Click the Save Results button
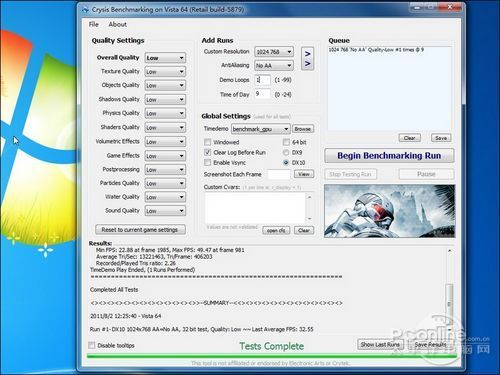This screenshot has width=500, height=375. (430, 344)
